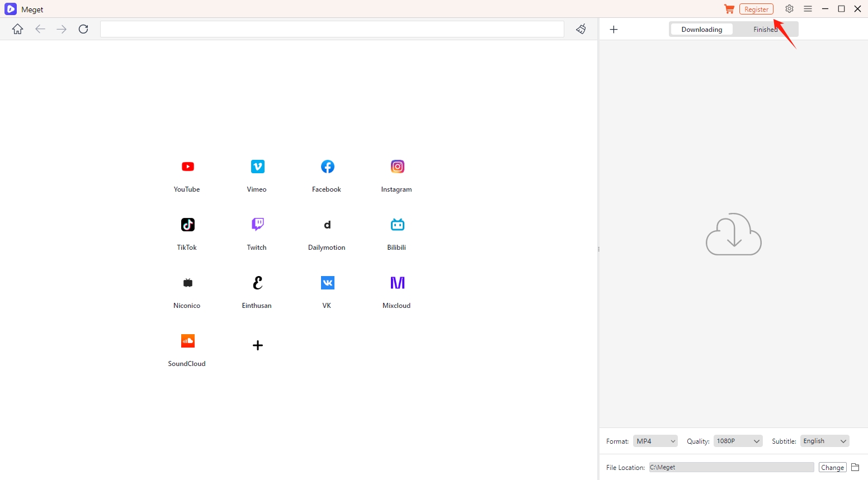The image size is (868, 480).
Task: Click the Instagram label text
Action: tap(397, 189)
